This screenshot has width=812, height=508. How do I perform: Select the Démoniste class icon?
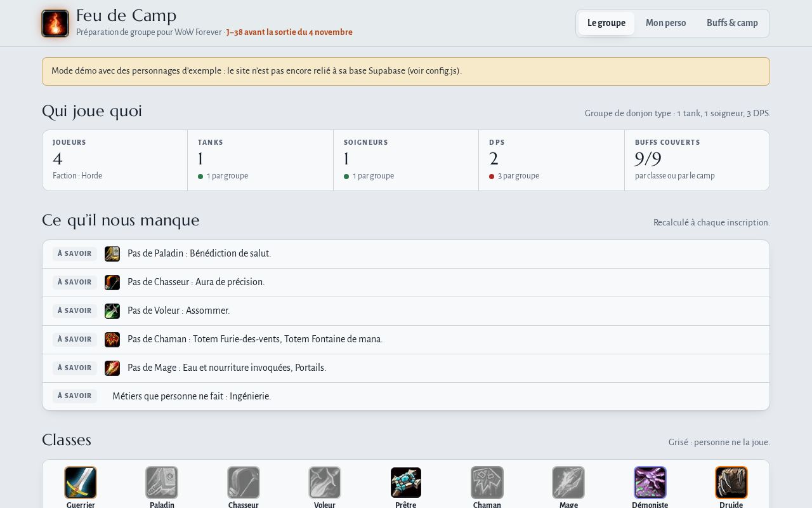pos(650,483)
